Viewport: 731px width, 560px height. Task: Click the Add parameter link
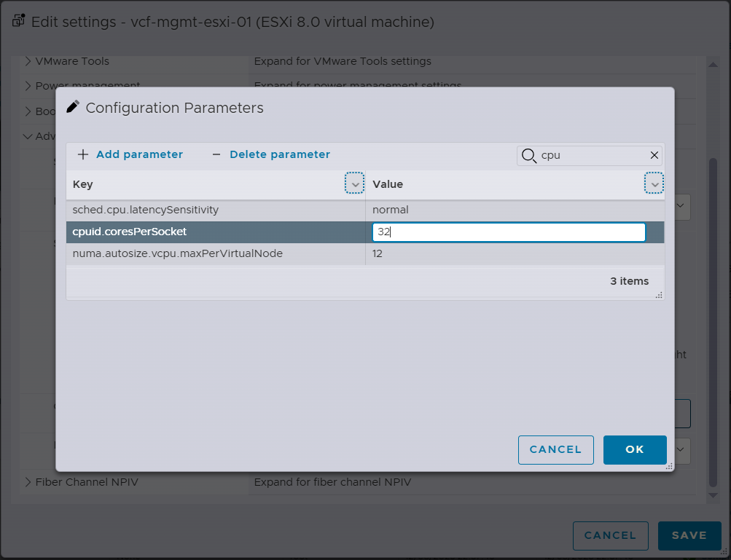(139, 154)
